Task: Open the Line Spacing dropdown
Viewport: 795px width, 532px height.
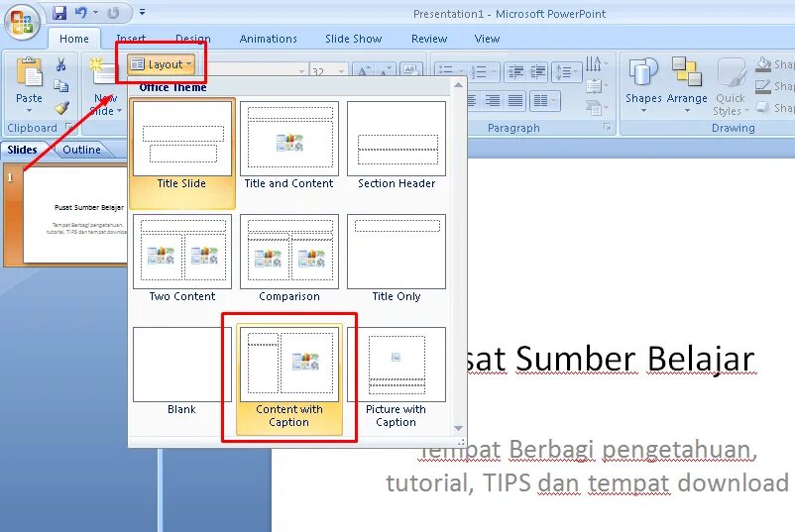Action: 567,71
